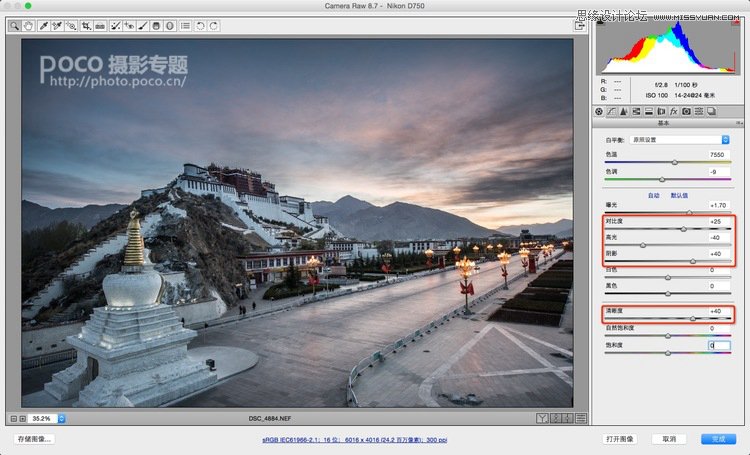The height and width of the screenshot is (455, 750).
Task: Click the 完成 done button
Action: coord(718,439)
